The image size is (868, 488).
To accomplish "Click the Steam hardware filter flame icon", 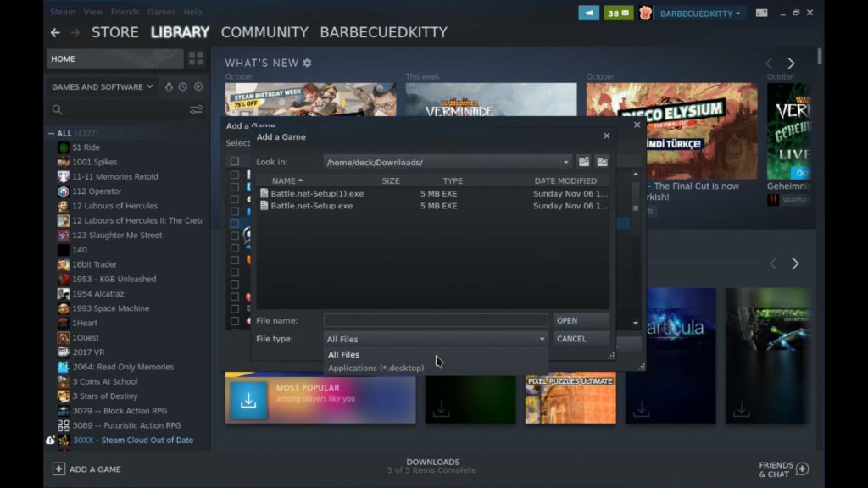I will [x=169, y=87].
